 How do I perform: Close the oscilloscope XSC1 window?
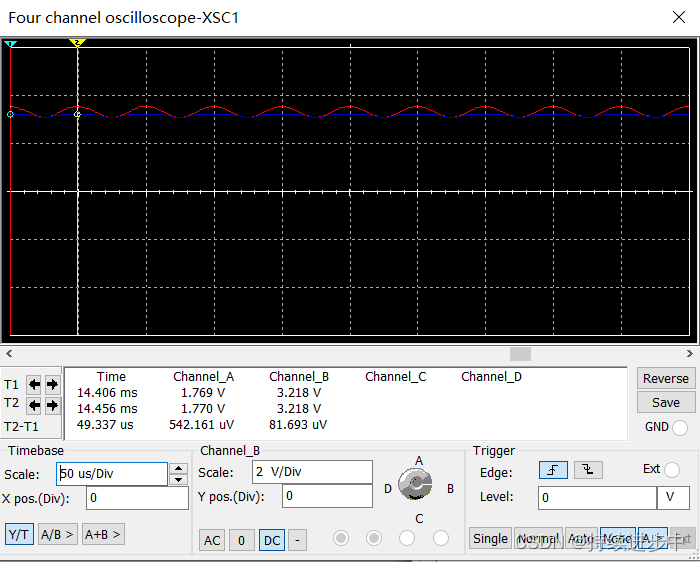pyautogui.click(x=679, y=17)
